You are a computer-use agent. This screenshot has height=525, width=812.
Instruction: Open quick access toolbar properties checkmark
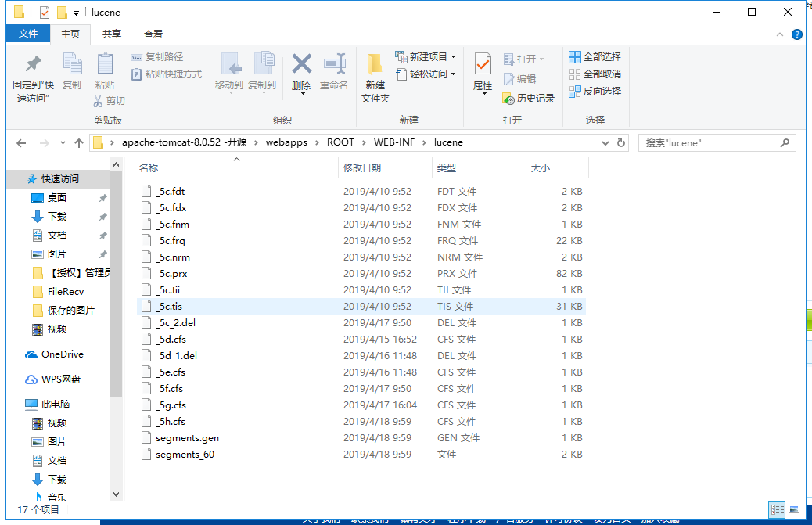pos(45,12)
